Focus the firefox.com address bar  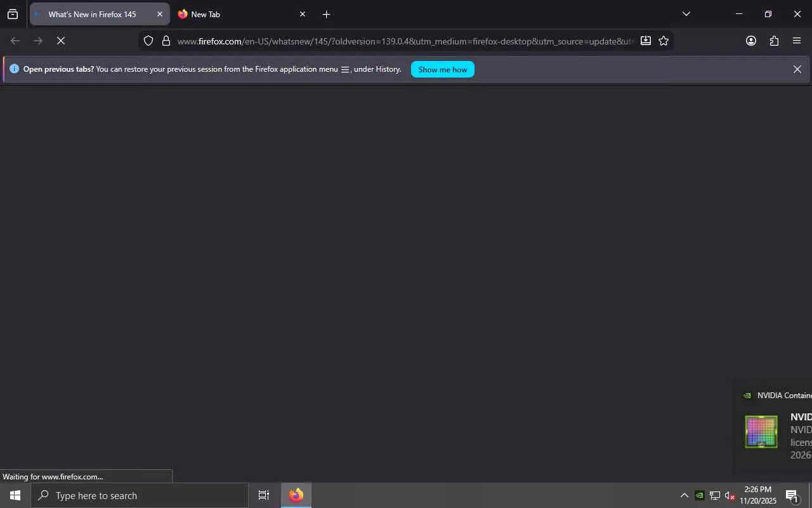[405, 41]
